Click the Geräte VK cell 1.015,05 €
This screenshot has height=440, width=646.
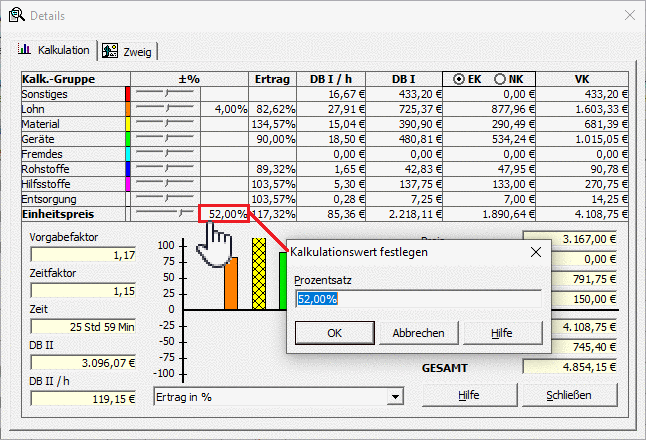(582, 139)
